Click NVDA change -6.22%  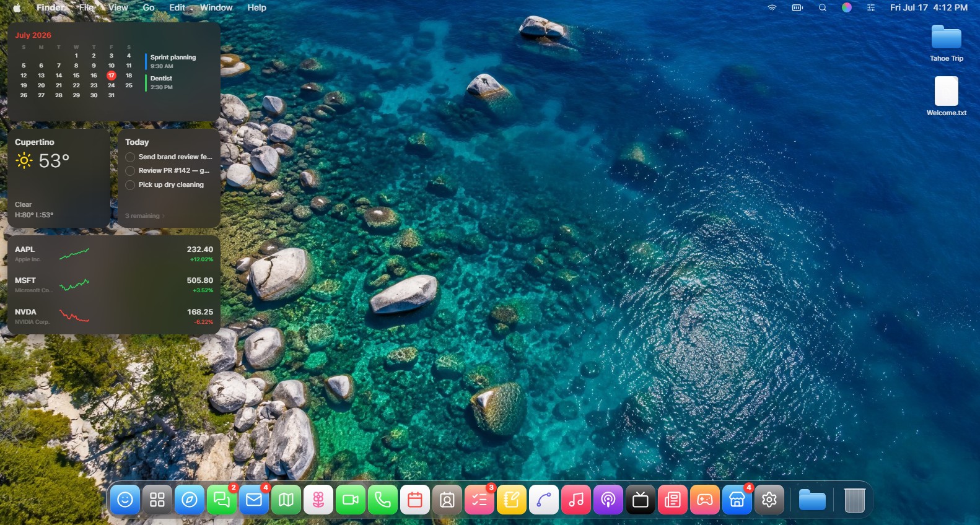point(203,322)
